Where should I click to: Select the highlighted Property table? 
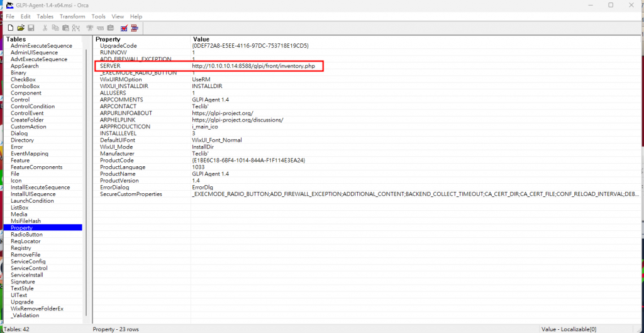pos(43,227)
